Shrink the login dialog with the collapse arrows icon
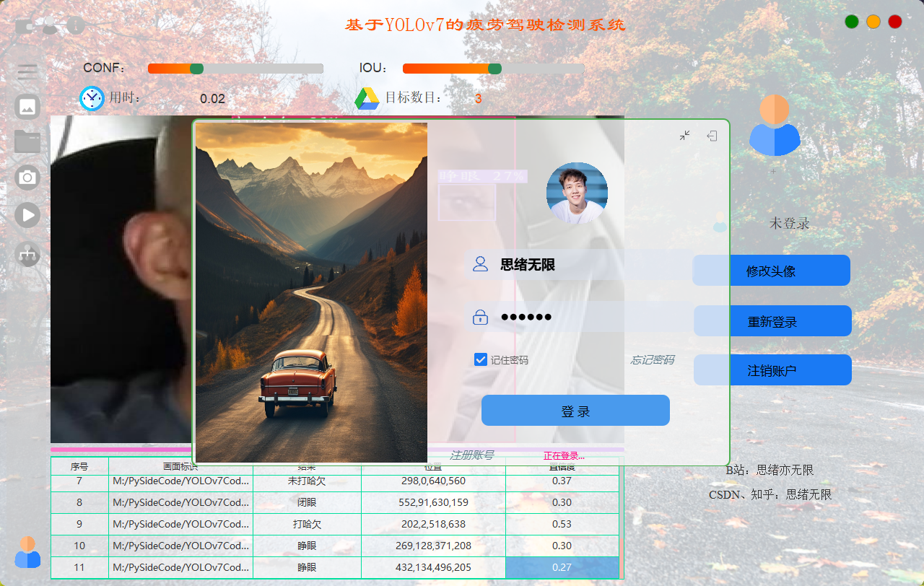The width and height of the screenshot is (924, 586). click(x=685, y=135)
